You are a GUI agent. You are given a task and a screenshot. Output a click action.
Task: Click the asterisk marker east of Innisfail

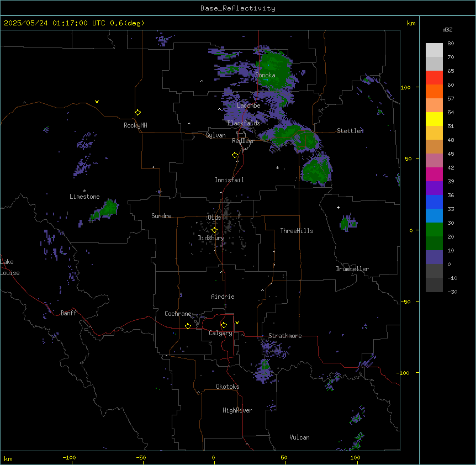[277, 167]
